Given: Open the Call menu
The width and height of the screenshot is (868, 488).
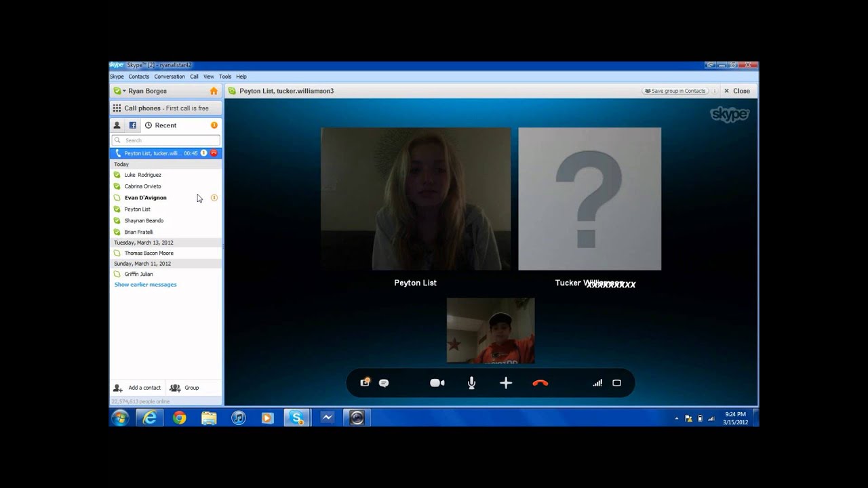Looking at the screenshot, I should click(194, 77).
